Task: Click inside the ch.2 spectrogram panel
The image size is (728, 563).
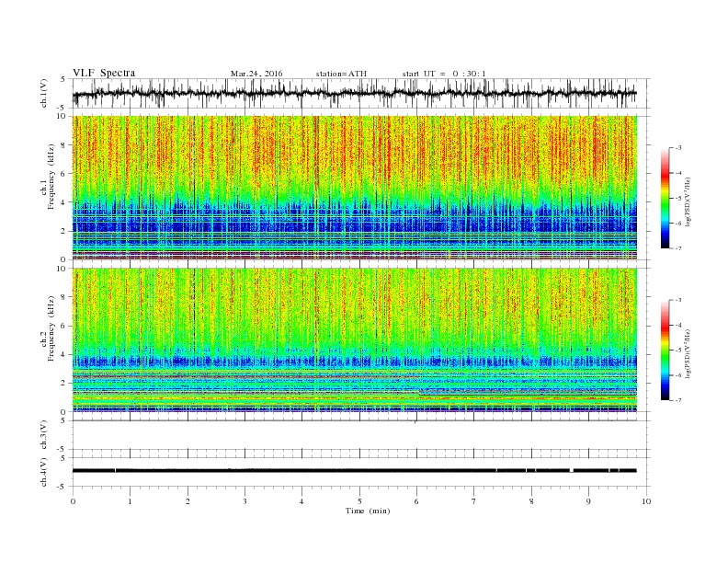Action: [x=355, y=340]
